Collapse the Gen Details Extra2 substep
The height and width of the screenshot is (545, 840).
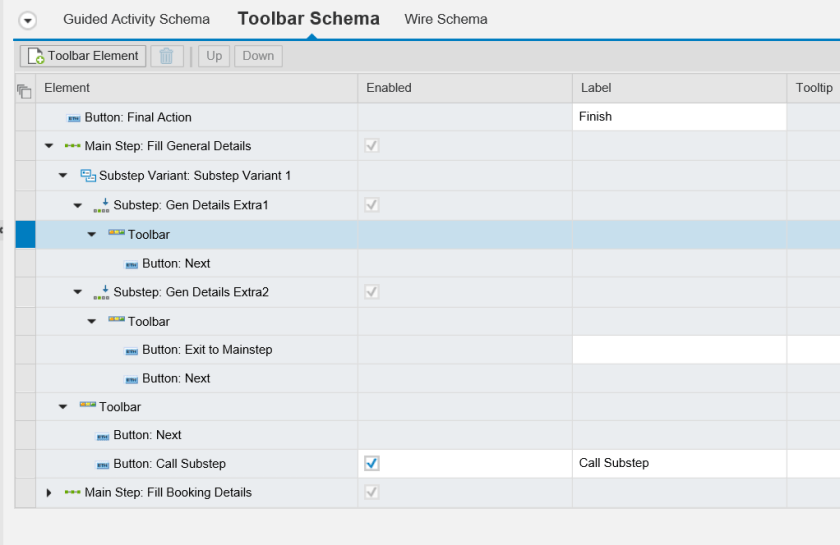[x=78, y=293]
